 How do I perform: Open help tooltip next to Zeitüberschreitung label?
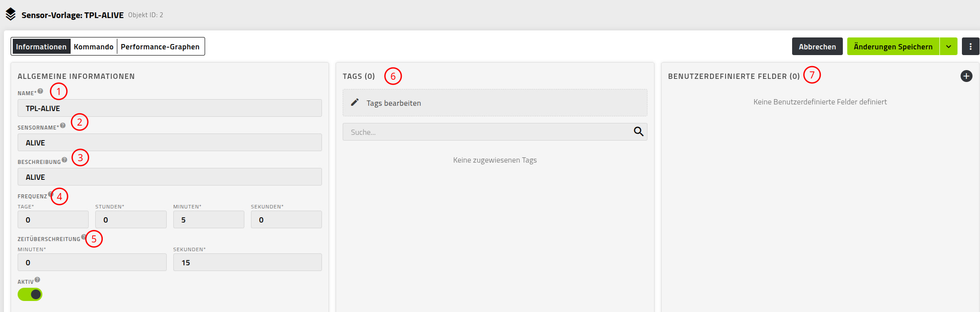[84, 237]
